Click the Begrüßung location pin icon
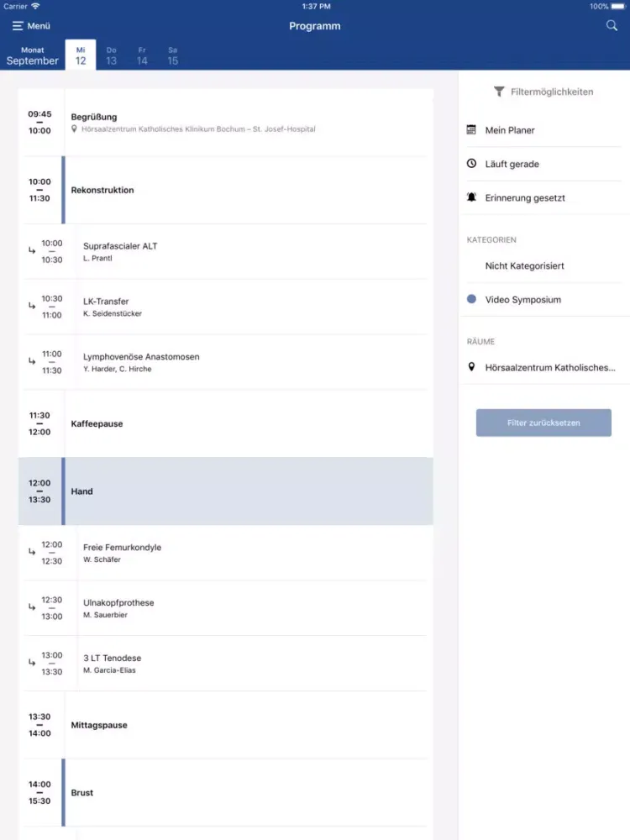 pyautogui.click(x=75, y=129)
